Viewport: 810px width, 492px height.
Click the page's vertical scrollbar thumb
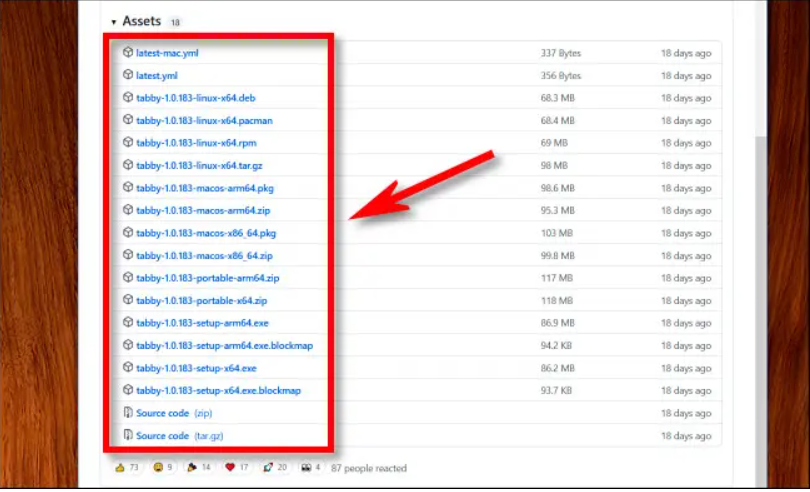[x=761, y=310]
